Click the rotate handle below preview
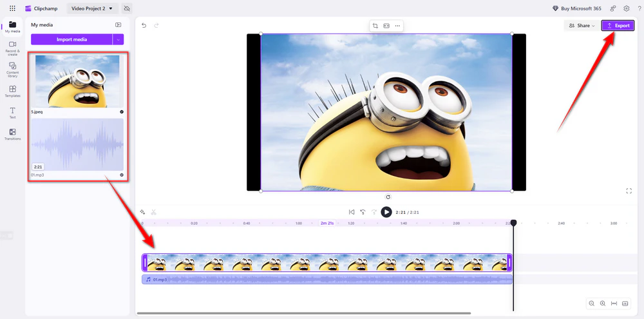 pos(388,197)
